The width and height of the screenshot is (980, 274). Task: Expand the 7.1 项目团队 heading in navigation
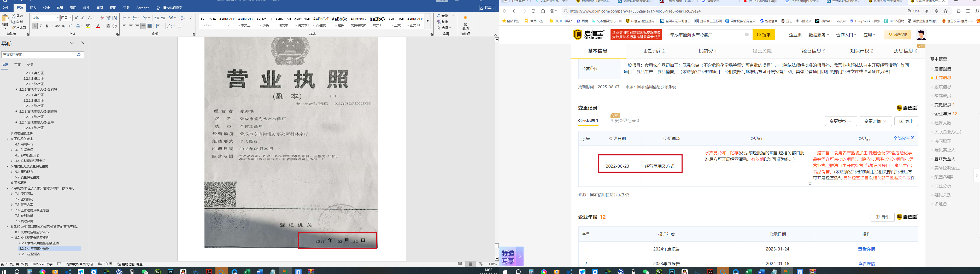(x=12, y=194)
